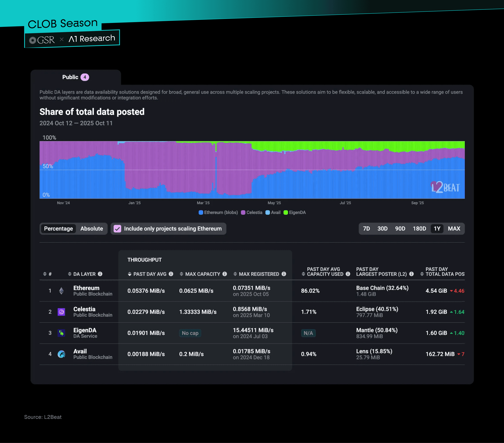Show info tooltip beside PAST DAY AVG header
Image resolution: width=504 pixels, height=443 pixels.
click(x=171, y=274)
